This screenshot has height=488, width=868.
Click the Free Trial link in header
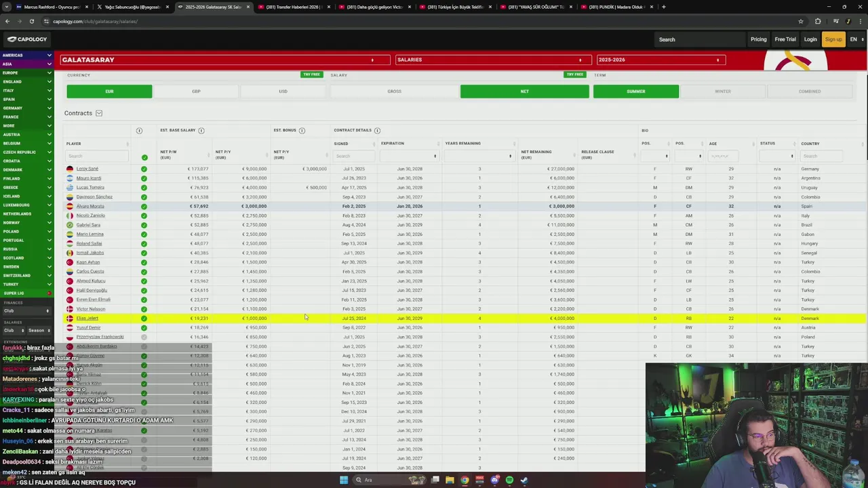pos(785,39)
